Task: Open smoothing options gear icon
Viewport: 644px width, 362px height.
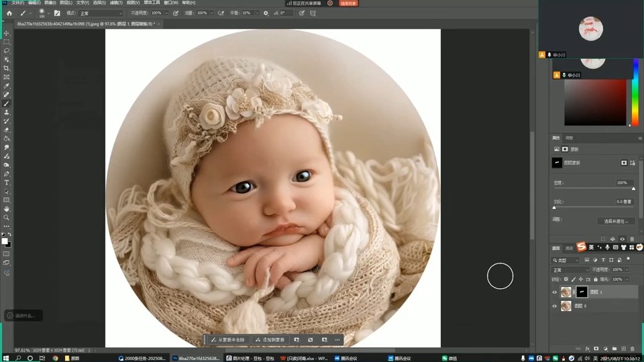Action: 266,13
